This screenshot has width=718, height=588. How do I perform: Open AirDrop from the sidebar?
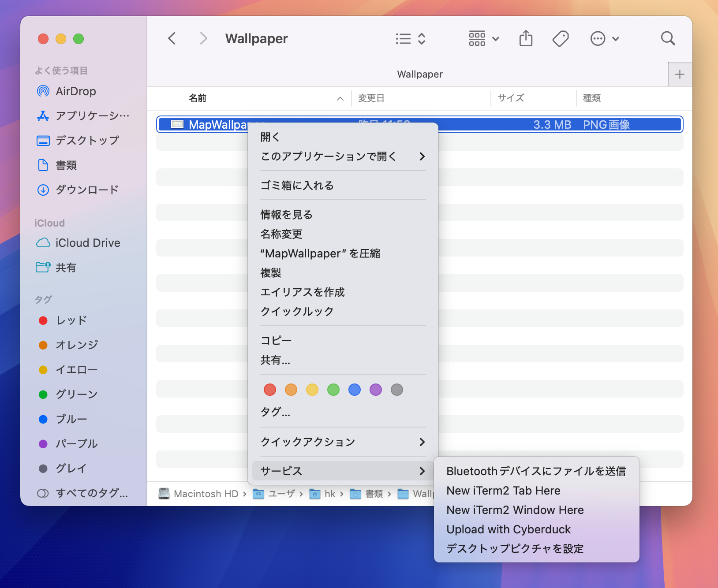coord(75,91)
